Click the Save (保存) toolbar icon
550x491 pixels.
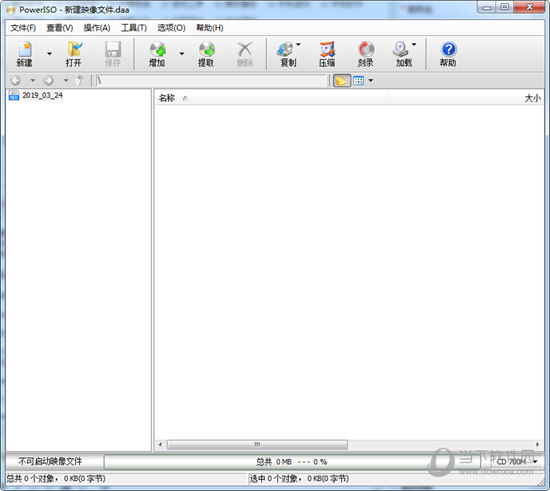click(x=113, y=49)
